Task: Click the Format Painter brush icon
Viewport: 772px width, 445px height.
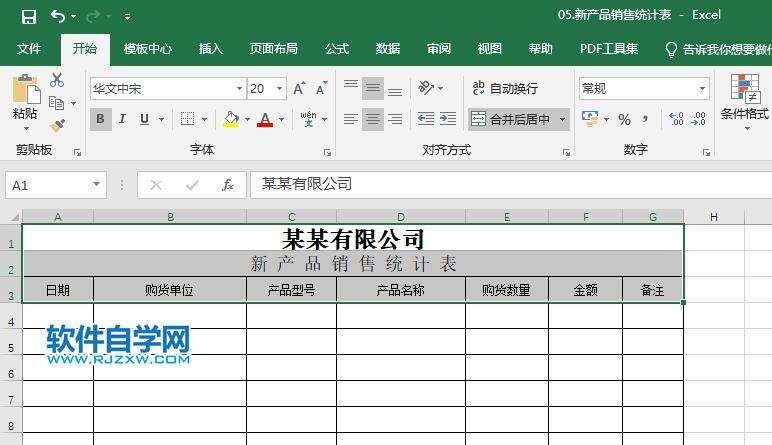Action: tap(57, 126)
